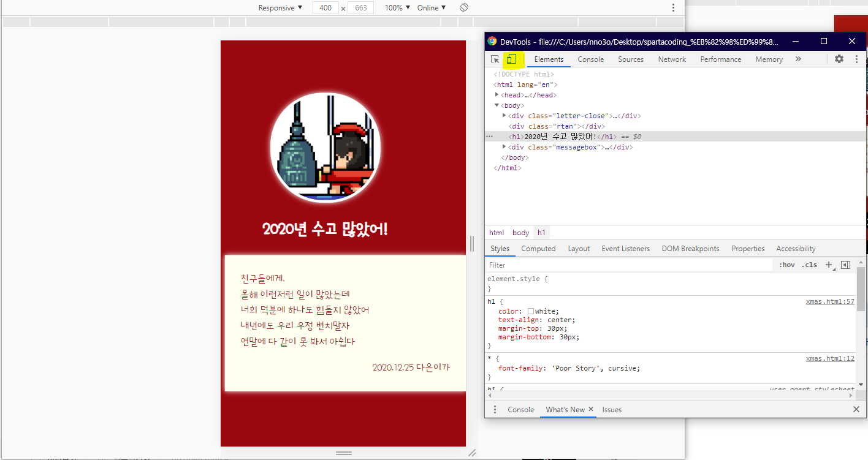Click the xmas.html:57 source link
This screenshot has width=868, height=460.
click(x=830, y=302)
